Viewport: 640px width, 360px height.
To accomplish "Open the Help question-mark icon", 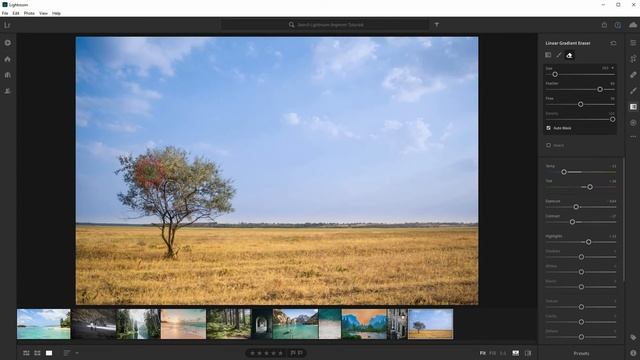I will tap(618, 25).
